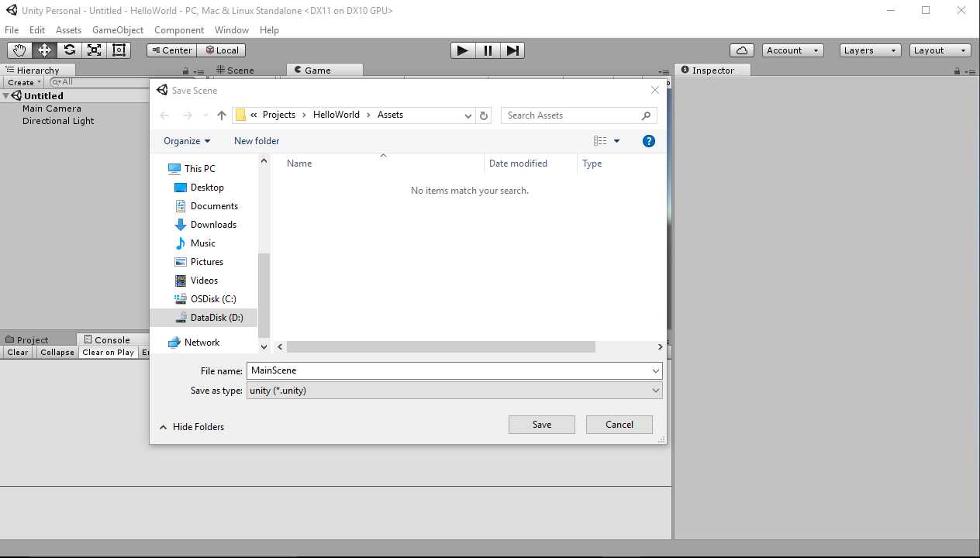
Task: Sort by Date modified column
Action: pyautogui.click(x=530, y=164)
